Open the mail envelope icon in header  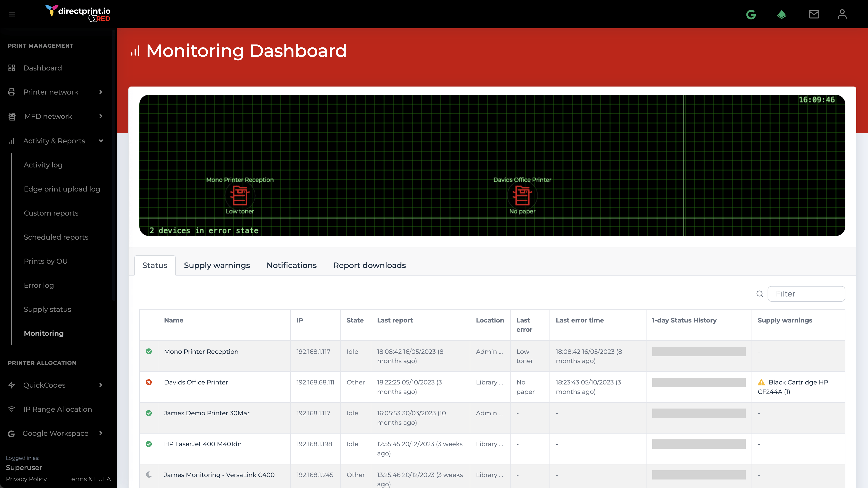814,14
